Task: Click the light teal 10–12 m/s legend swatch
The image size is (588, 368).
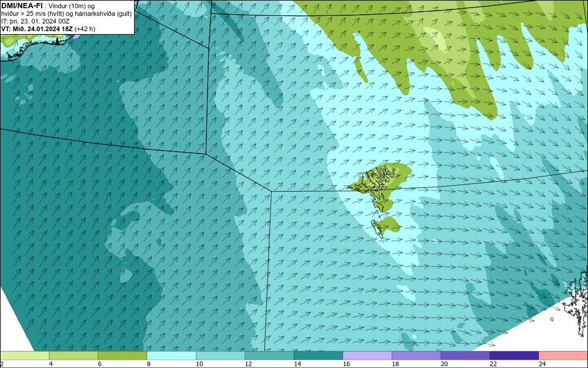Action: coord(220,355)
